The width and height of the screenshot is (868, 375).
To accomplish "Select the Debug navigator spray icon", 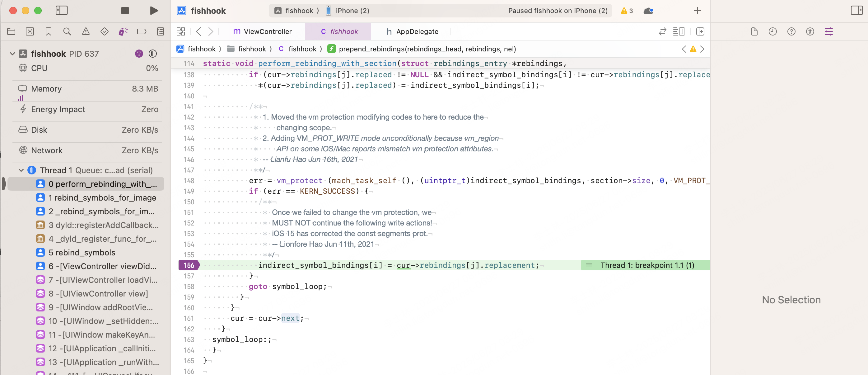I will (123, 32).
